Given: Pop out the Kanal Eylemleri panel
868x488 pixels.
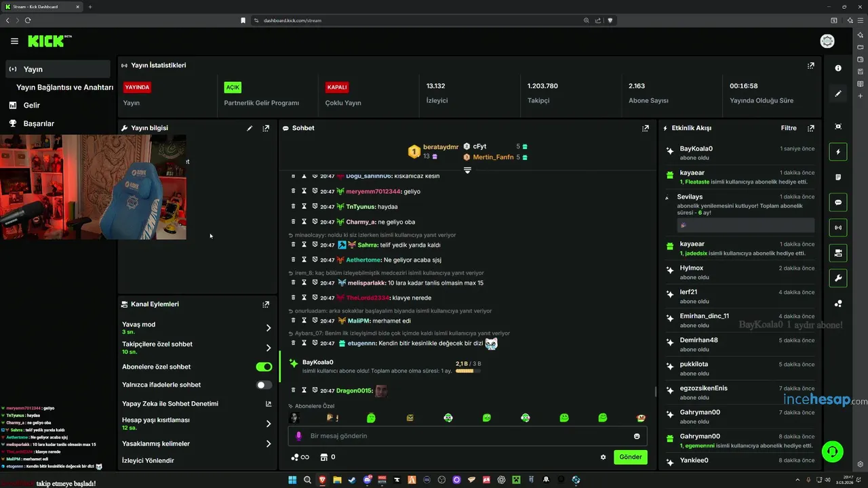Looking at the screenshot, I should [266, 305].
